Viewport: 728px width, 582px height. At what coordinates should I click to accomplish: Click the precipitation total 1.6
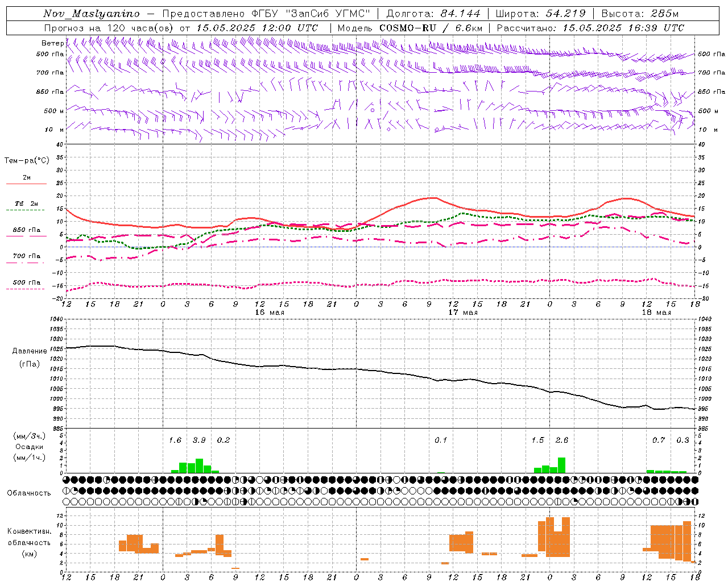tap(175, 440)
